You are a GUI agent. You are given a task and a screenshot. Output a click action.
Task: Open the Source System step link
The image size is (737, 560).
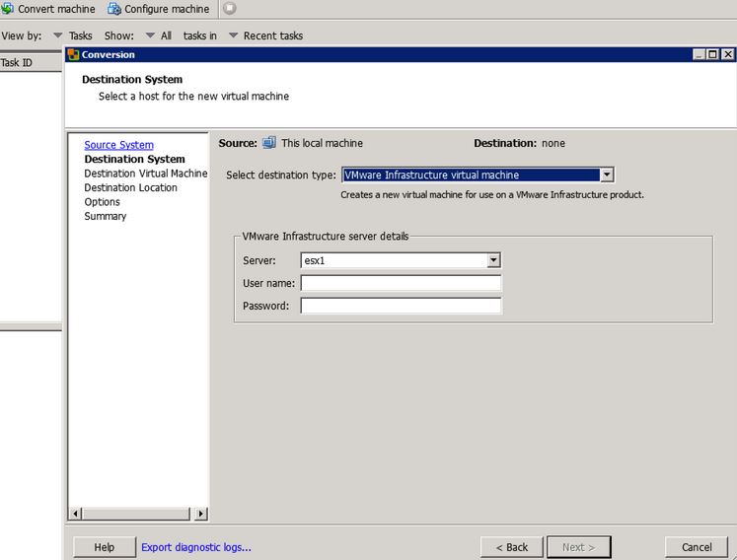pyautogui.click(x=119, y=145)
